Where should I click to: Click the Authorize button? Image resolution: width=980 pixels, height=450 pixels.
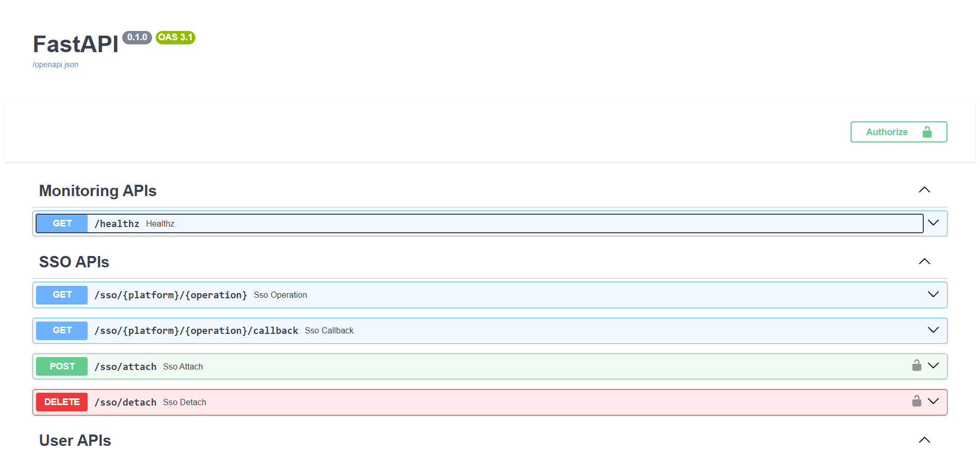tap(899, 132)
